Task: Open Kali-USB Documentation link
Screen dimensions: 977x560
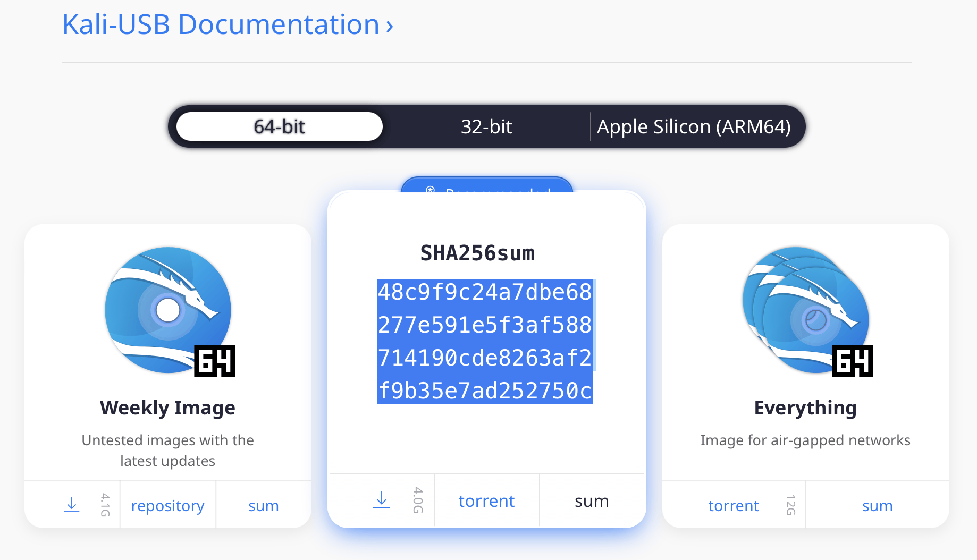Action: [x=221, y=25]
